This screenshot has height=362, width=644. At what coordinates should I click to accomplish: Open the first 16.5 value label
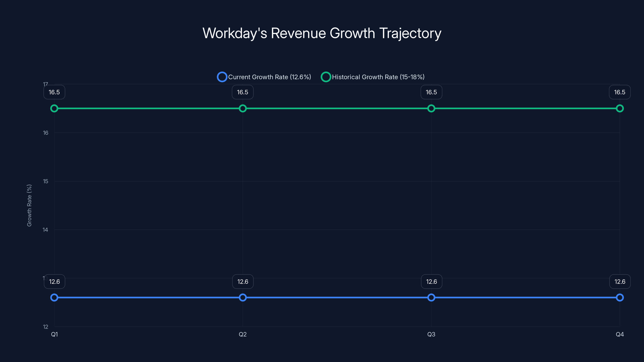coord(54,92)
